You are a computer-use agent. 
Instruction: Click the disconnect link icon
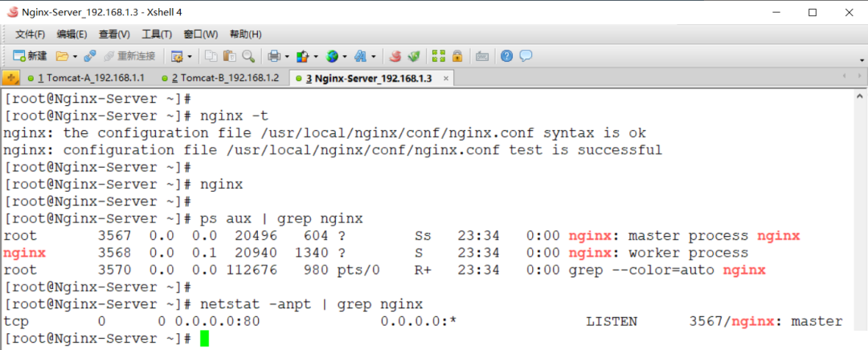(90, 56)
